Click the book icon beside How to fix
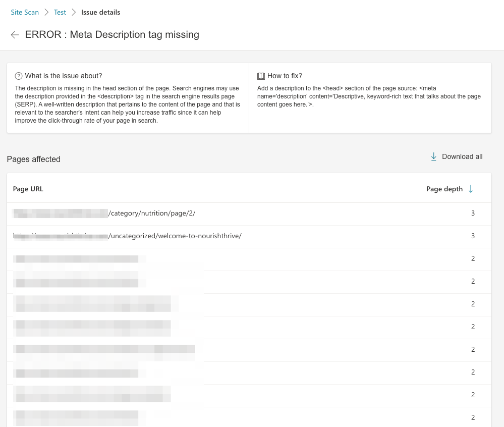Image resolution: width=504 pixels, height=427 pixels. point(261,76)
